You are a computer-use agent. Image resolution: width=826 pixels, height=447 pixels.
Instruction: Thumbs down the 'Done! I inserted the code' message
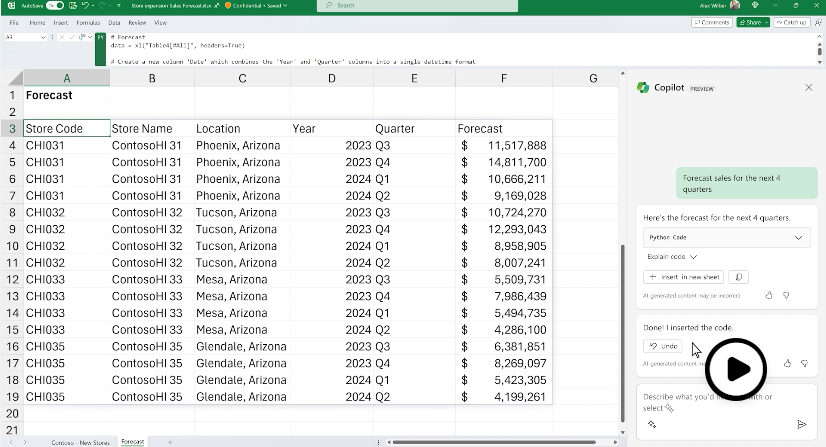804,363
